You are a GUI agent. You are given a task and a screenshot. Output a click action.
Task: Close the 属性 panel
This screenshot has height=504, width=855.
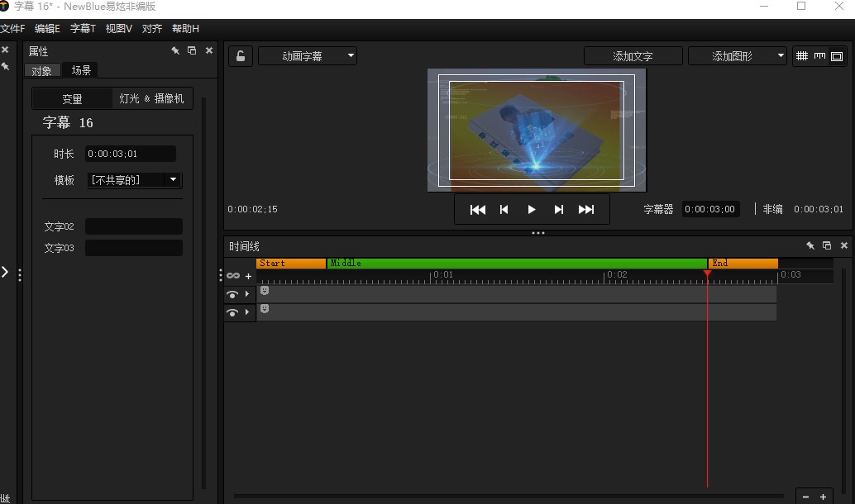click(x=209, y=50)
